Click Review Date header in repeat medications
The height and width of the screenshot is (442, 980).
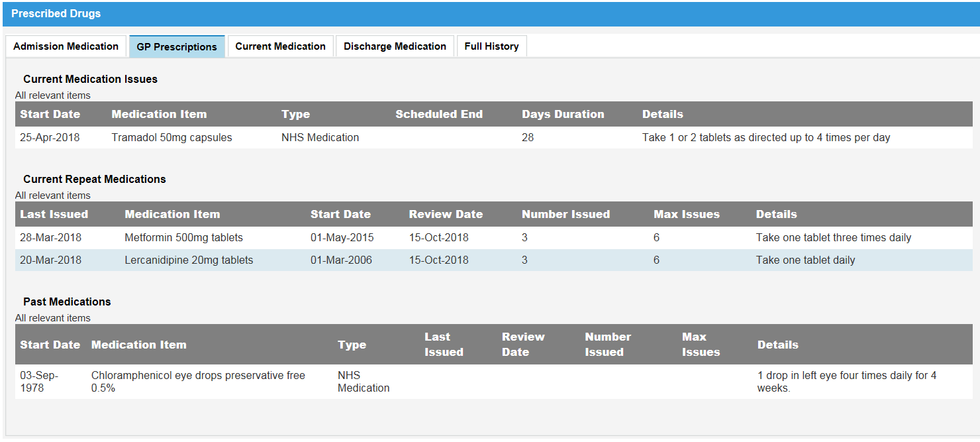point(446,214)
